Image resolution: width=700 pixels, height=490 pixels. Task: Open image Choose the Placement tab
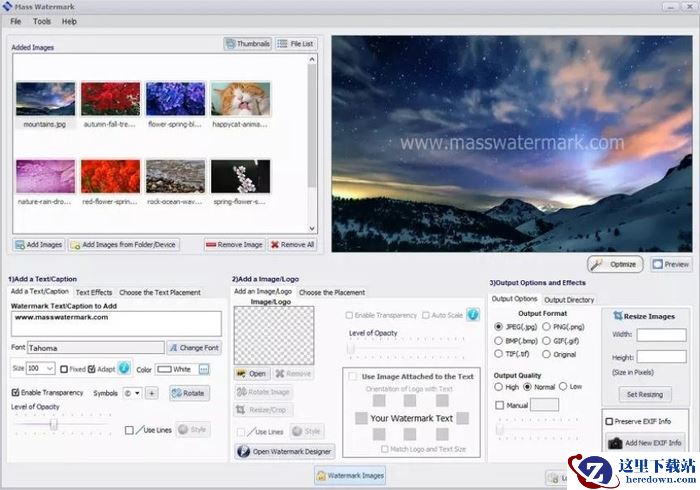pyautogui.click(x=332, y=292)
